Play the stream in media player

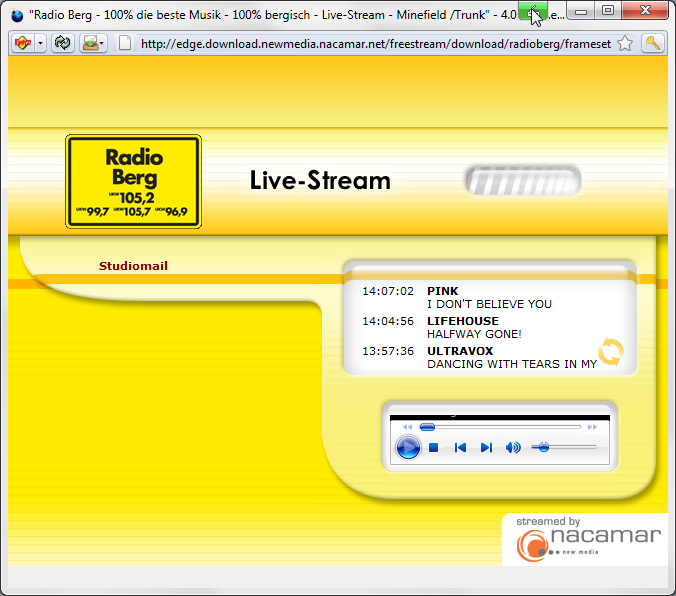click(408, 447)
